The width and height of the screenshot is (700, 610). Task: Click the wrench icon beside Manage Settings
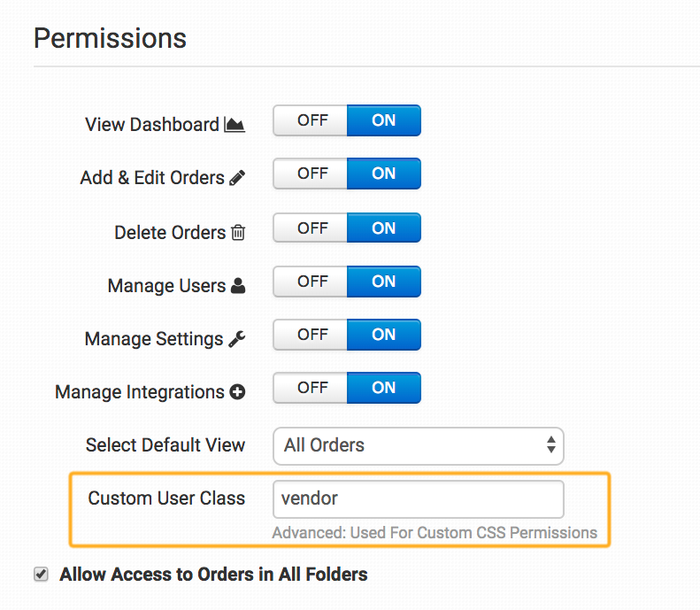(237, 339)
